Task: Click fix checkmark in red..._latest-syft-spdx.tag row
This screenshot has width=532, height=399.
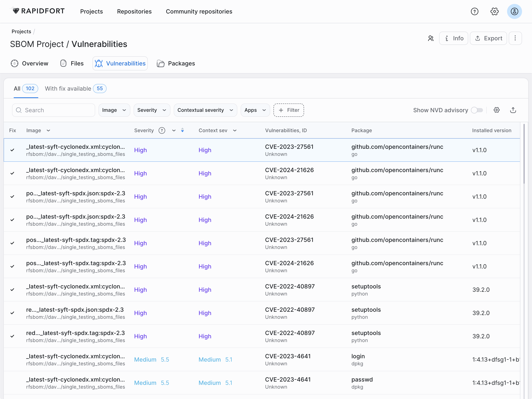Action: [12, 336]
